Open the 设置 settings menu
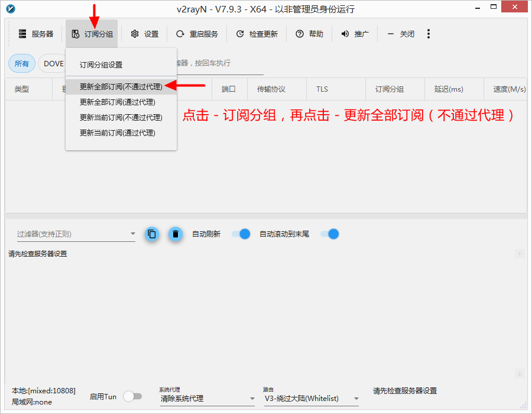The image size is (532, 414). click(x=145, y=34)
